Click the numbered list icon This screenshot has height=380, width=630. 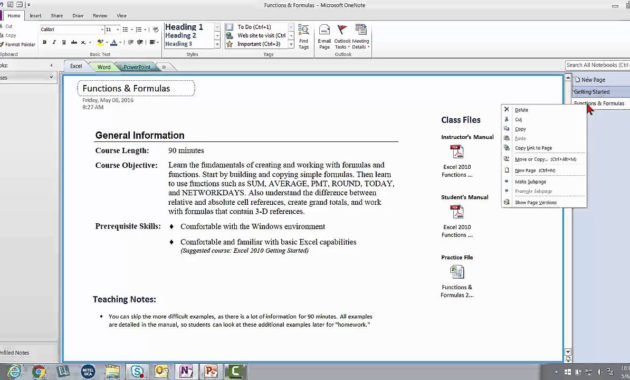pyautogui.click(x=139, y=30)
